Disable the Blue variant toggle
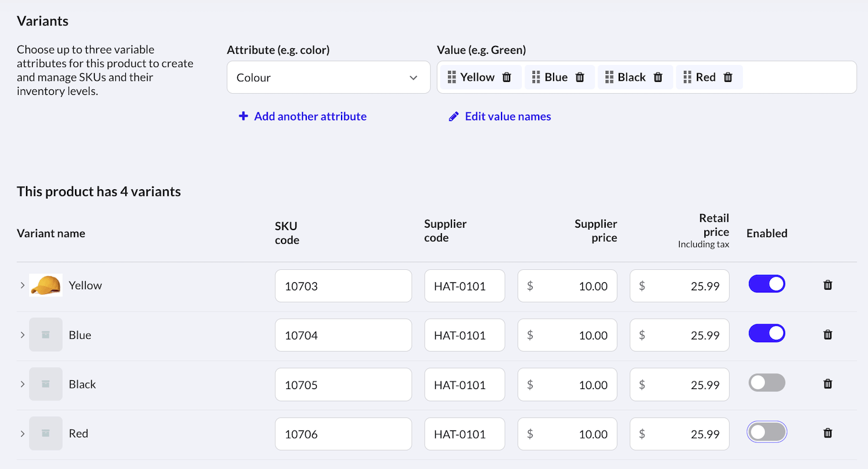The image size is (868, 469). [x=767, y=334]
